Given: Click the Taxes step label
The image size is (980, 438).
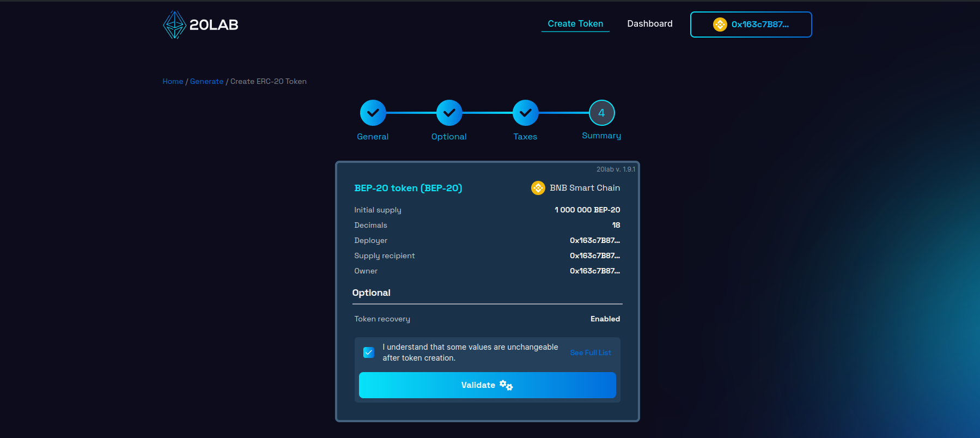Looking at the screenshot, I should point(525,137).
